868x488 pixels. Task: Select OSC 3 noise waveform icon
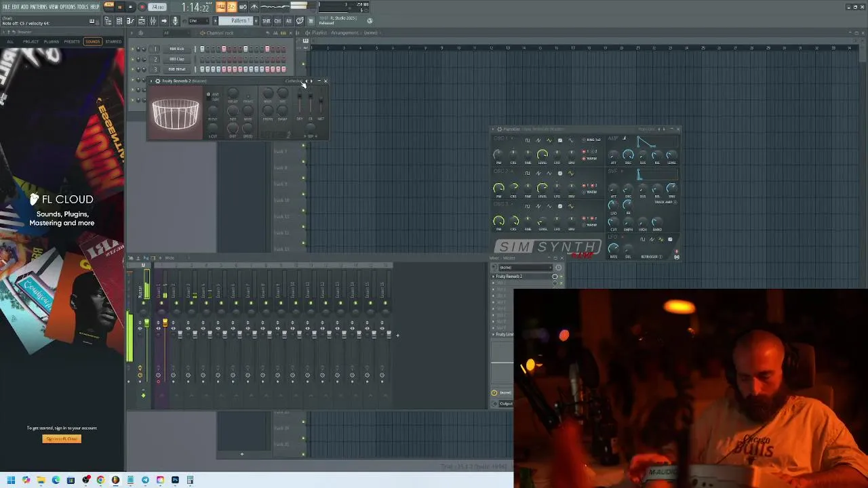tap(560, 206)
